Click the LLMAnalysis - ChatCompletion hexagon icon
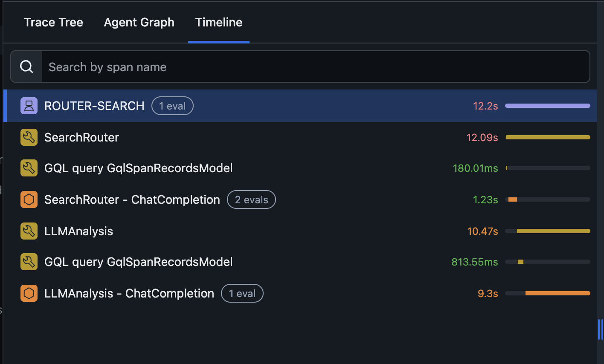This screenshot has width=604, height=364. 29,293
